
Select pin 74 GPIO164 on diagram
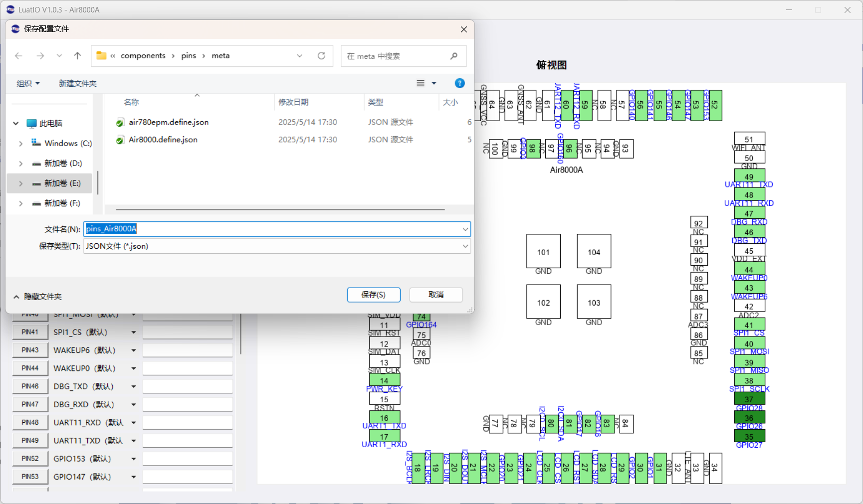tap(422, 317)
